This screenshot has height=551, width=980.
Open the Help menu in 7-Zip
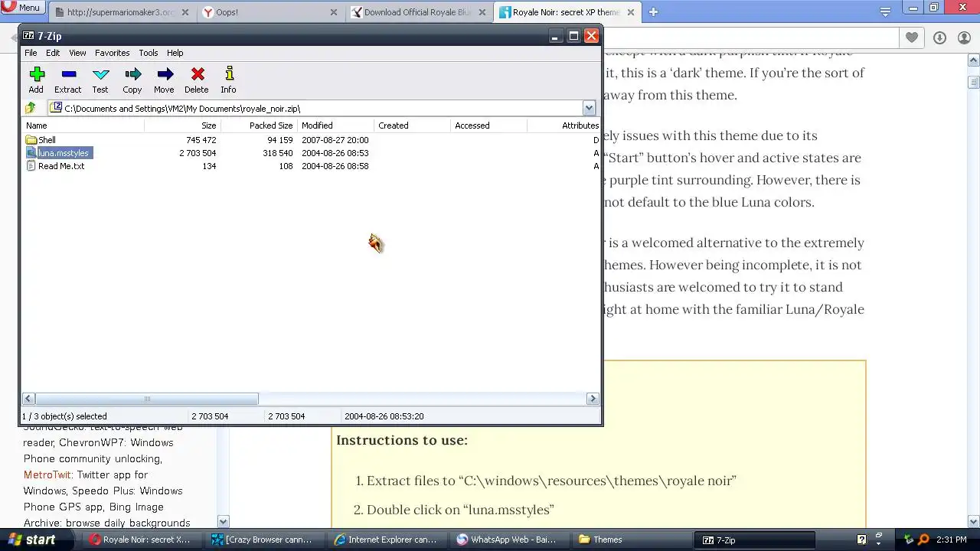point(175,53)
